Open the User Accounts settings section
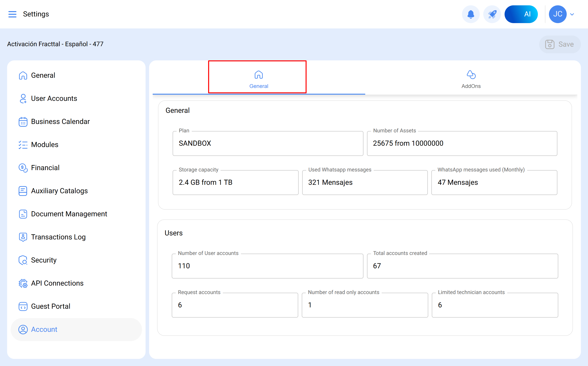 54,99
